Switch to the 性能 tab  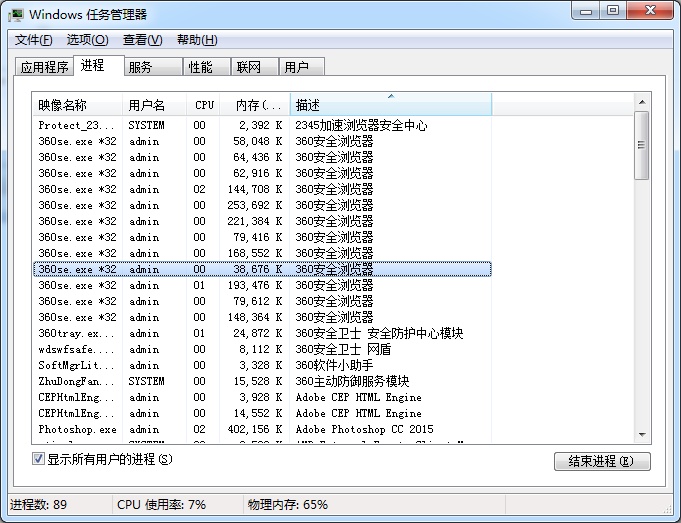pos(207,67)
